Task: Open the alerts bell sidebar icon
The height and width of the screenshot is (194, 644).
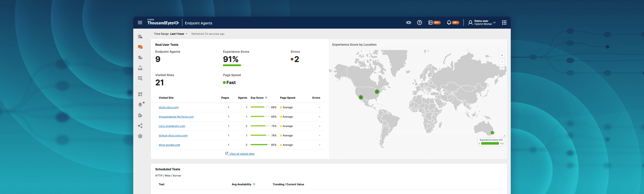Action: click(x=140, y=105)
